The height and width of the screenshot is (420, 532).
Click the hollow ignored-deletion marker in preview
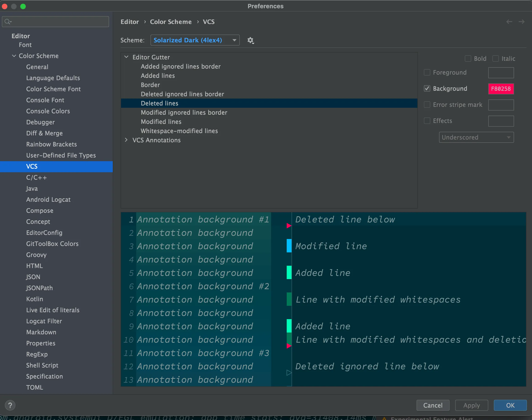[289, 373]
